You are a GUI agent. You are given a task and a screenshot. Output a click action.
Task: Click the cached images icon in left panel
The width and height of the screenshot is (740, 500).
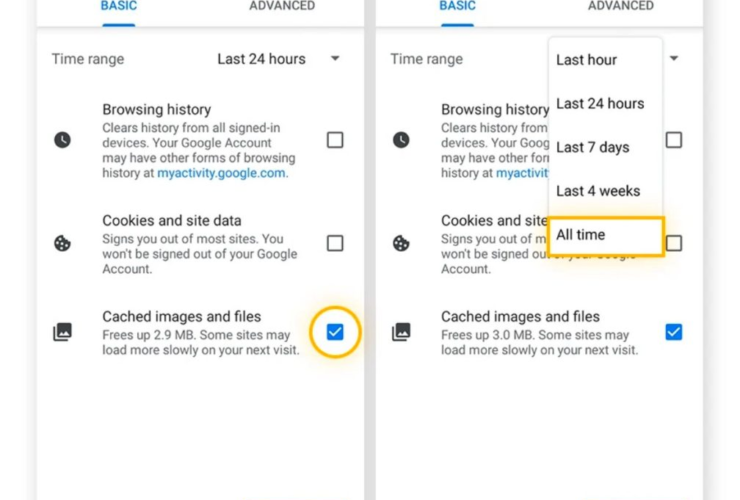[x=63, y=332]
